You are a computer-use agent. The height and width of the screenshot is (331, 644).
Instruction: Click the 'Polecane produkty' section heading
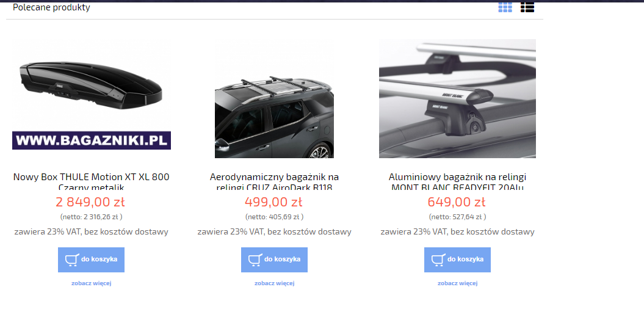[51, 7]
